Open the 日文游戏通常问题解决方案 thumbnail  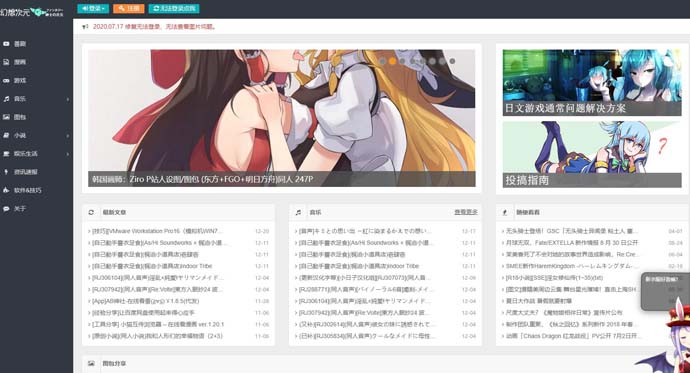[592, 82]
